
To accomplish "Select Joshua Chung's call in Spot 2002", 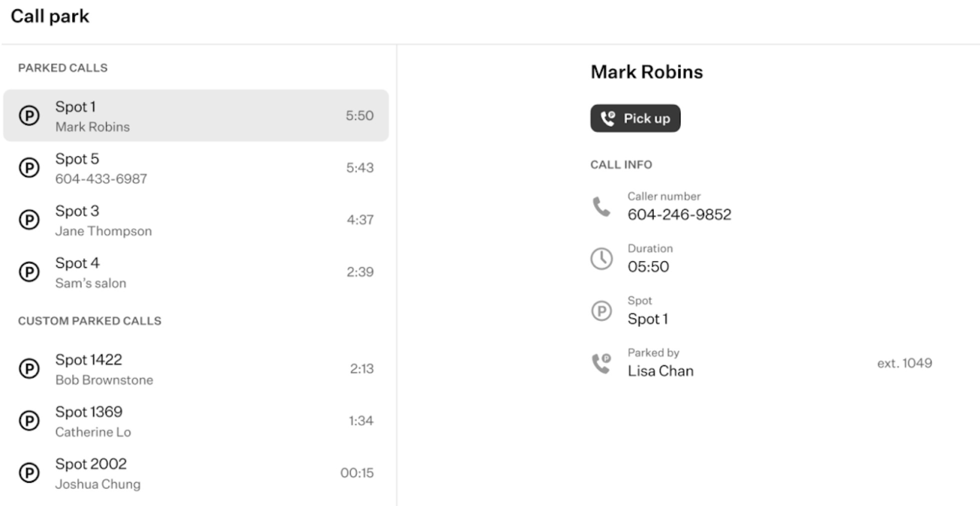I will tap(196, 472).
